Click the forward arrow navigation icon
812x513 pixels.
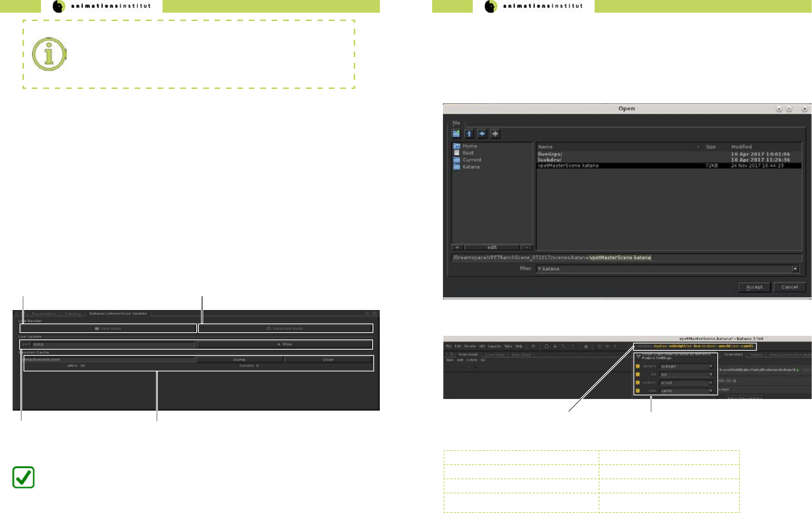click(x=495, y=134)
